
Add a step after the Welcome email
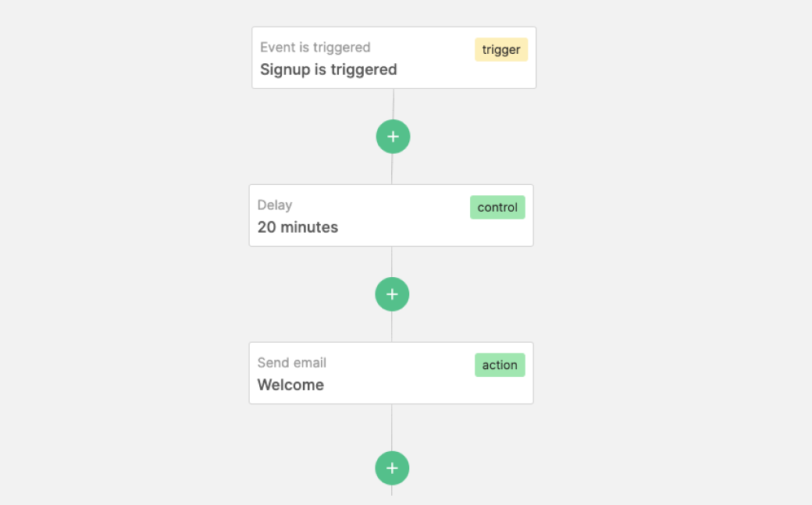[392, 468]
